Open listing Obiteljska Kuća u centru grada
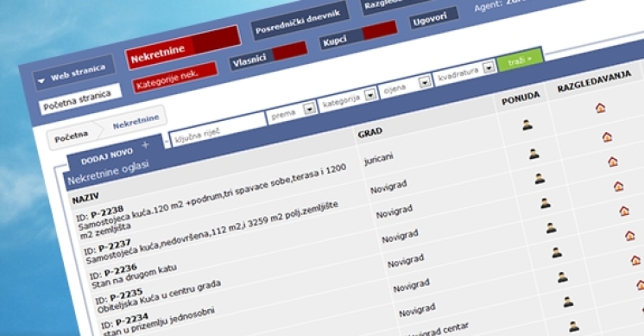This screenshot has width=644, height=336. [160, 295]
